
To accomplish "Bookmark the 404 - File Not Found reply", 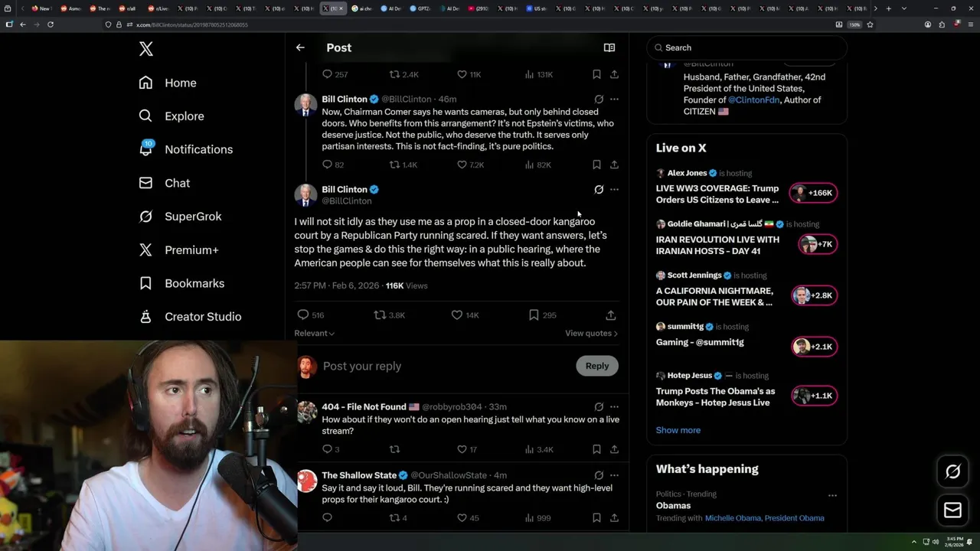I will click(x=596, y=449).
